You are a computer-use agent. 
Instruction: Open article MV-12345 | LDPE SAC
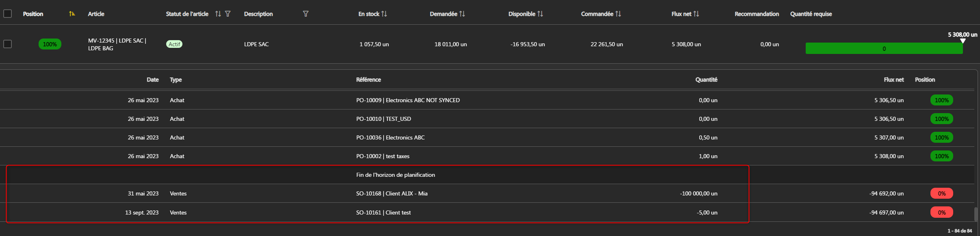(117, 44)
